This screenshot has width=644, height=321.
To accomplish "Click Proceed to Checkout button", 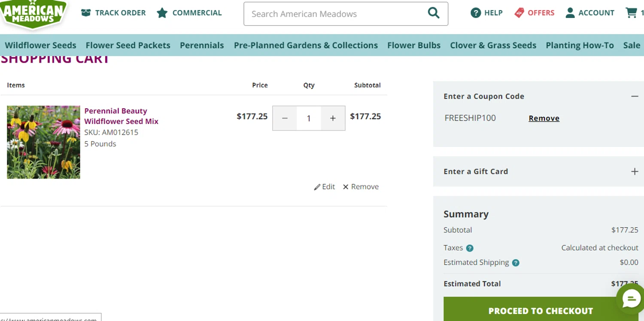I will pos(541,310).
